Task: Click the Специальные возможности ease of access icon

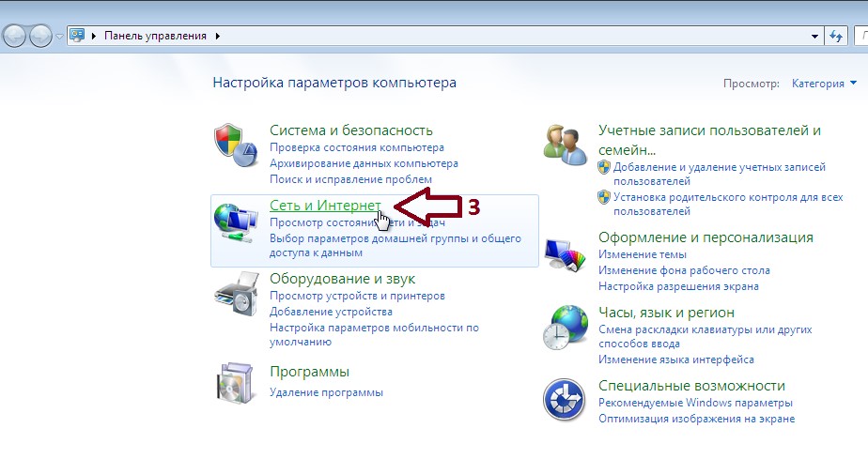Action: (x=564, y=400)
